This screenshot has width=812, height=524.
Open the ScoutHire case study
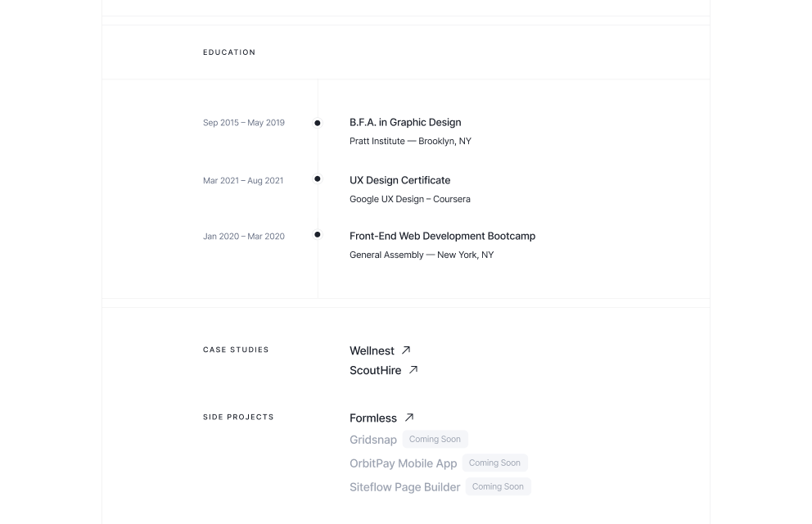[x=376, y=370]
